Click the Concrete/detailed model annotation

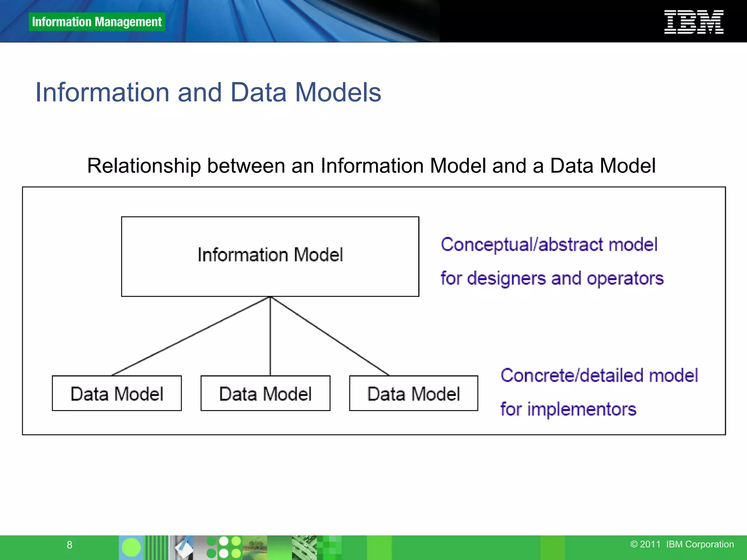pyautogui.click(x=599, y=376)
